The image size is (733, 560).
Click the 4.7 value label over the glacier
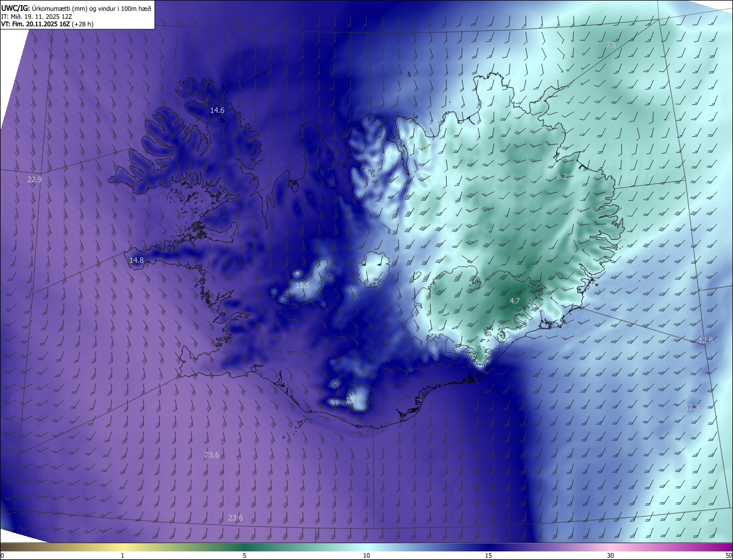(515, 301)
